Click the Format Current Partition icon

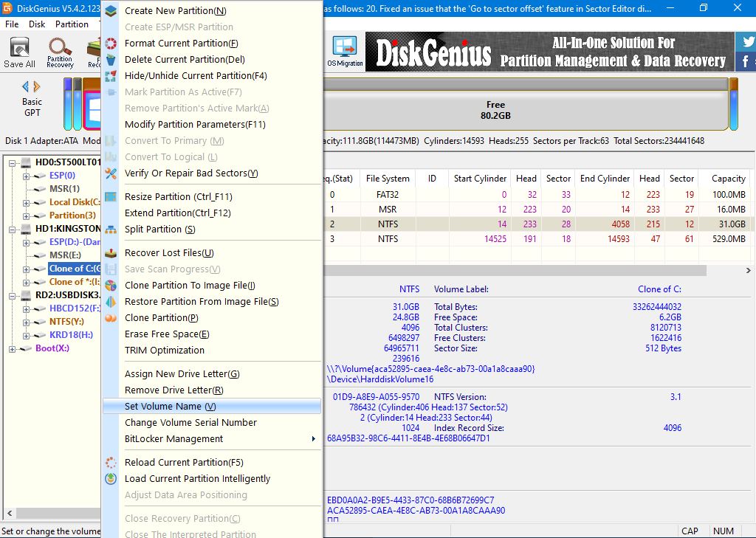111,44
